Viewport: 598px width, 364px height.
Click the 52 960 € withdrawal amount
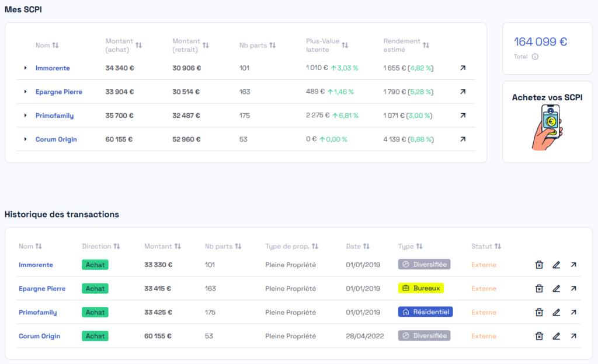[186, 139]
